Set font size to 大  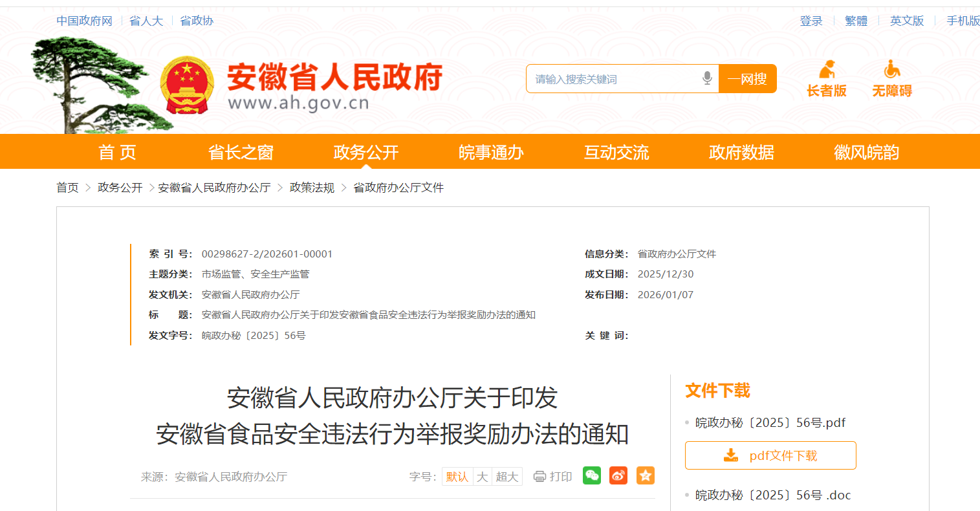click(482, 477)
